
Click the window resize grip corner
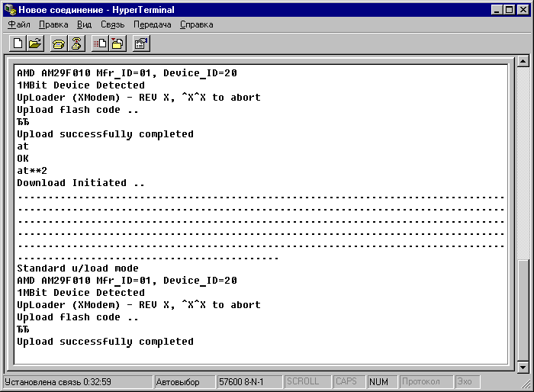[x=526, y=384]
